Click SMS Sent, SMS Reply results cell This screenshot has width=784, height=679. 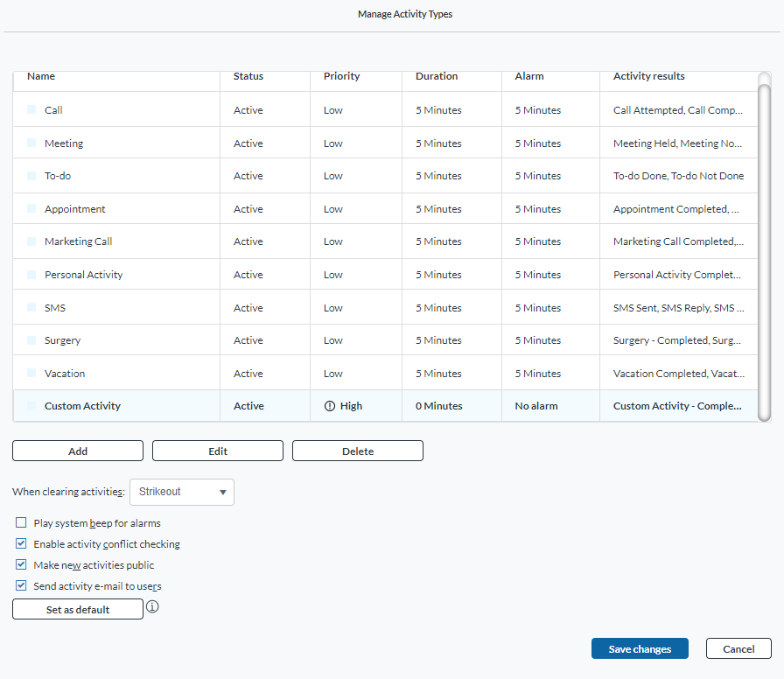click(x=679, y=308)
